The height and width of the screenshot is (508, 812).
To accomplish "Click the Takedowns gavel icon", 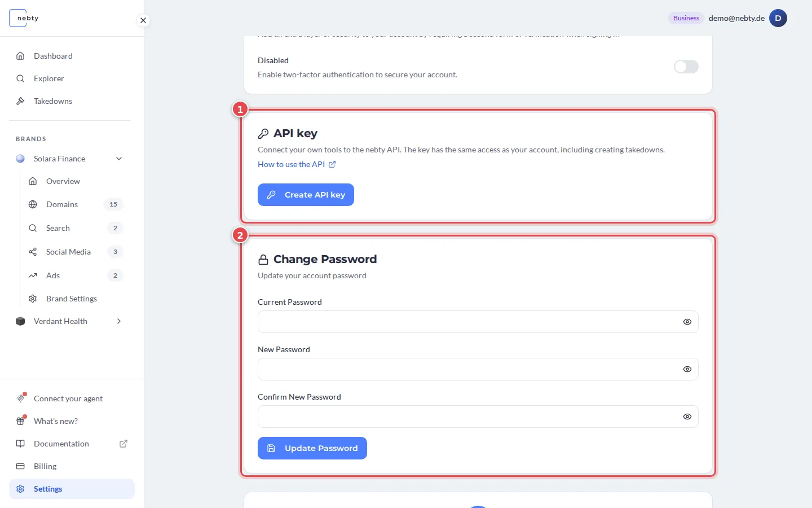I will pos(20,101).
